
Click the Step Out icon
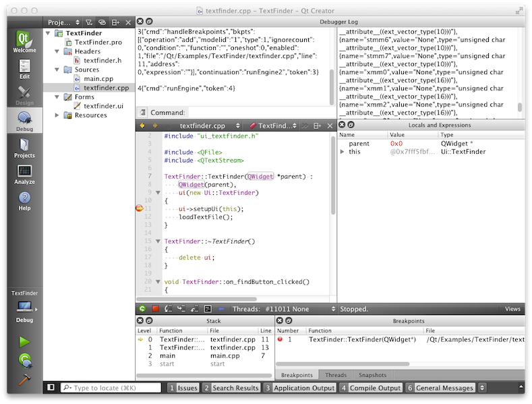click(x=194, y=309)
